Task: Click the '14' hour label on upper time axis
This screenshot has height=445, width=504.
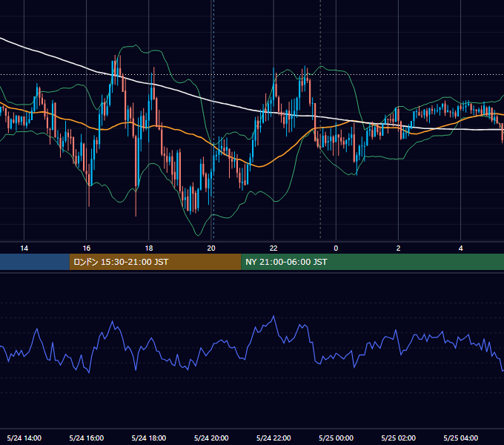Action: tap(24, 248)
